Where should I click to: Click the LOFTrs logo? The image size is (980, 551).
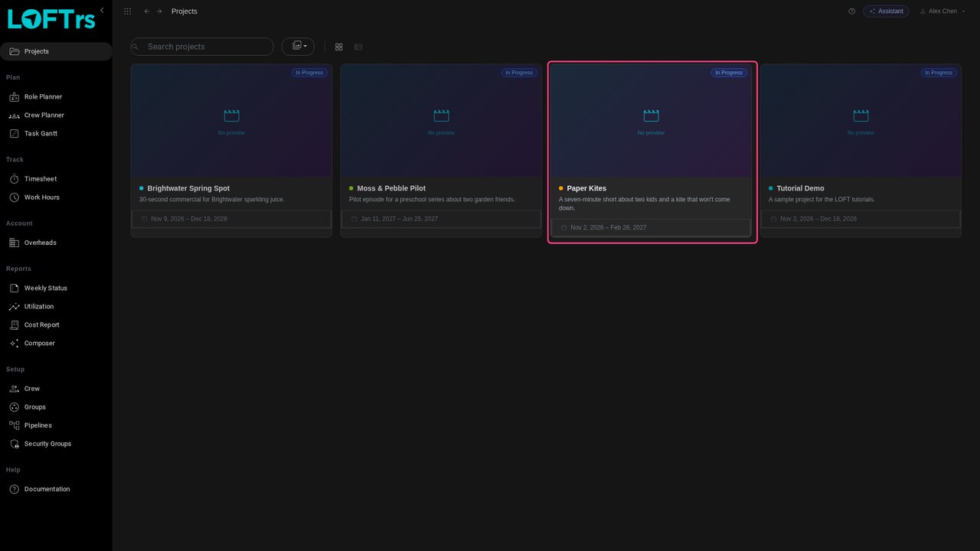(x=51, y=19)
